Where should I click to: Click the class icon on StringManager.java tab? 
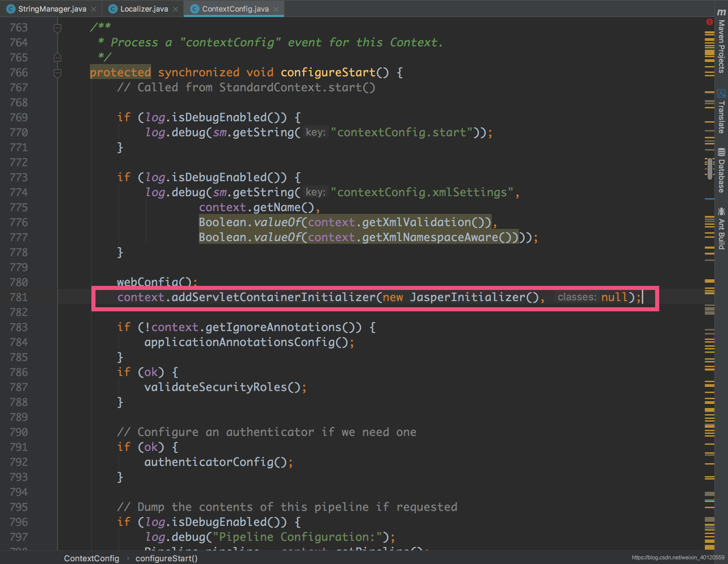pos(11,9)
